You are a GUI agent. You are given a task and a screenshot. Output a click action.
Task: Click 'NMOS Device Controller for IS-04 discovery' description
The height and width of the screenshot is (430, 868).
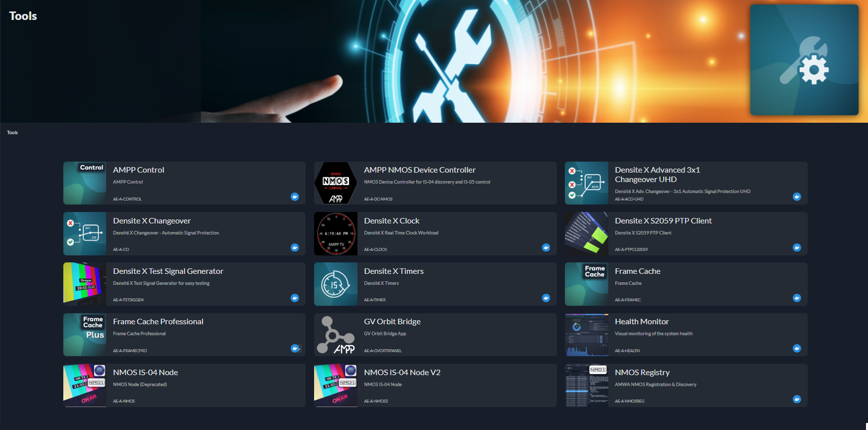pos(427,182)
